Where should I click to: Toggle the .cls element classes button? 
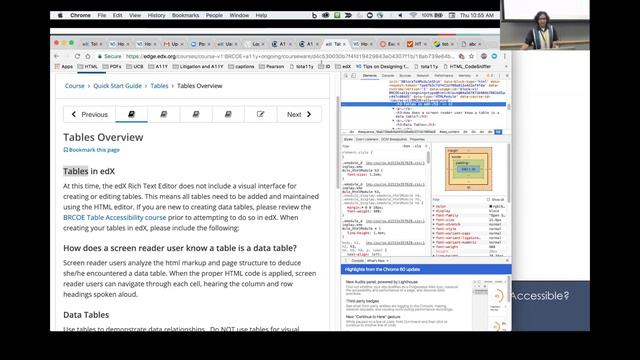417,146
